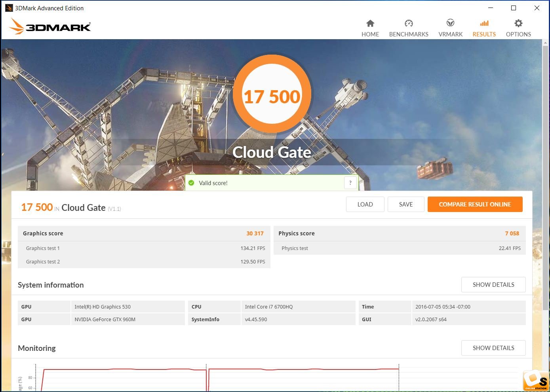Click the Cloud Gate banner title
Viewport: 550px width, 392px height.
pos(272,152)
